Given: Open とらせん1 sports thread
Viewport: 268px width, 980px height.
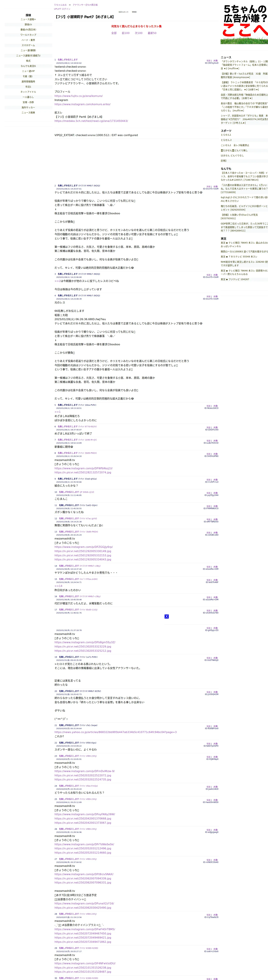Looking at the screenshot, I should point(226,135).
